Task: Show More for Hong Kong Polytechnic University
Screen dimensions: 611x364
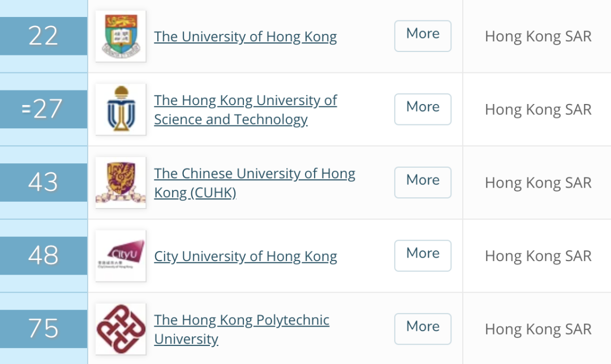Action: point(423,329)
